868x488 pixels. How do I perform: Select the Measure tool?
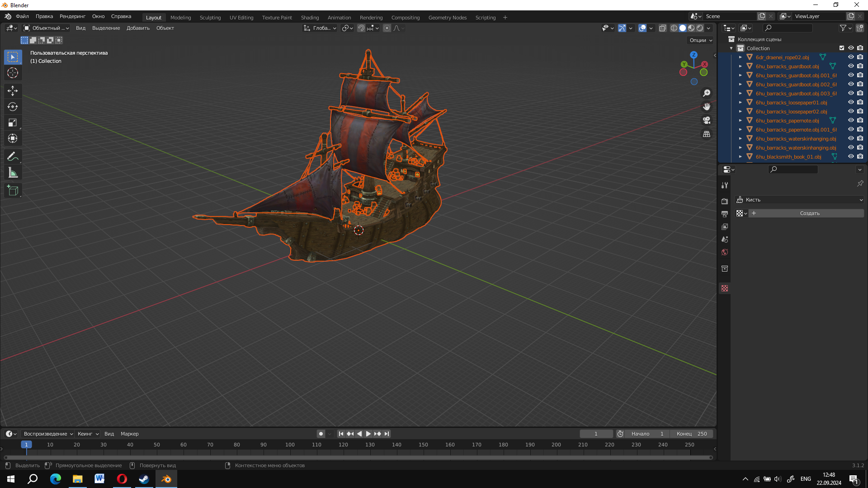coord(13,173)
